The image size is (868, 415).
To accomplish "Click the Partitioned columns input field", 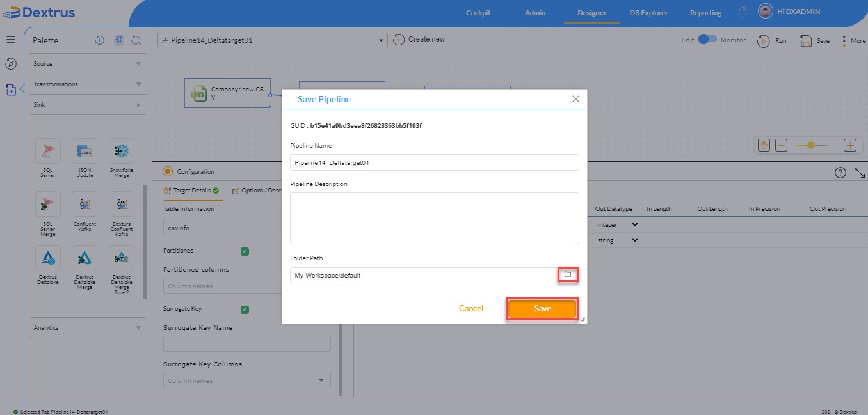I will click(x=222, y=286).
